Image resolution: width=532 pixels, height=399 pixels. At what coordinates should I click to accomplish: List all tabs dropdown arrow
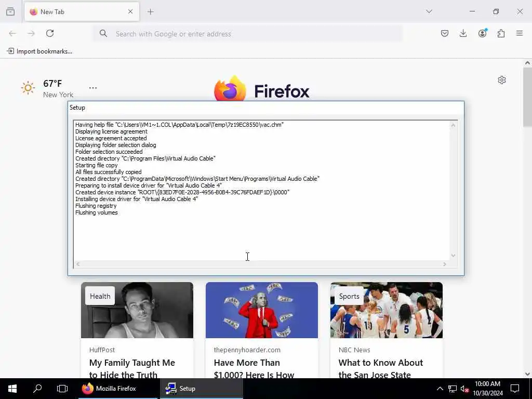click(x=429, y=11)
